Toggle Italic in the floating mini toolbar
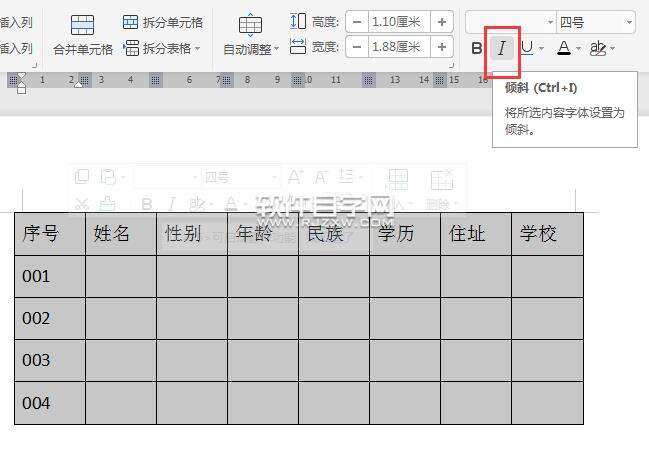Image resolution: width=649 pixels, height=466 pixels. [x=172, y=204]
